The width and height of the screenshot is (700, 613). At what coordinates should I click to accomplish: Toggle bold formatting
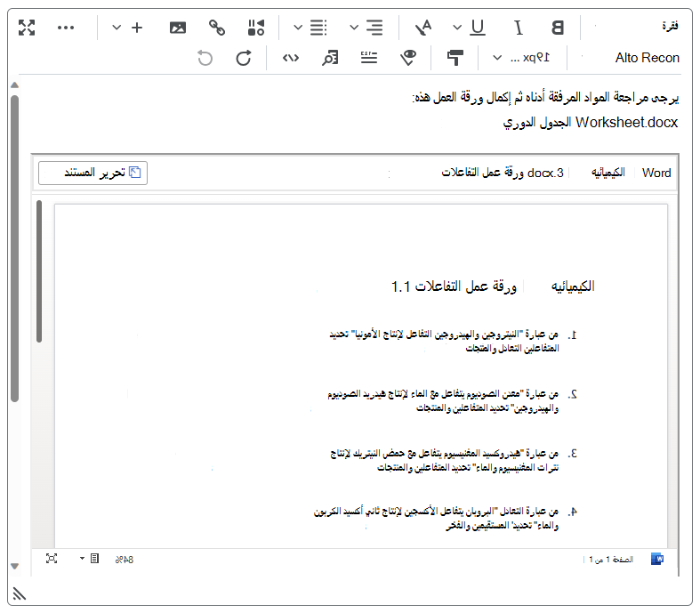557,28
